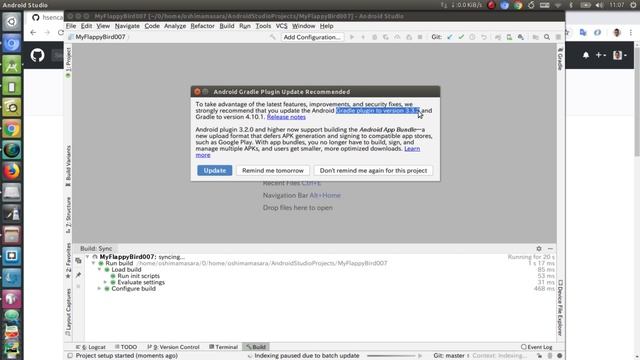Click Git update project arrow icon

point(449,37)
